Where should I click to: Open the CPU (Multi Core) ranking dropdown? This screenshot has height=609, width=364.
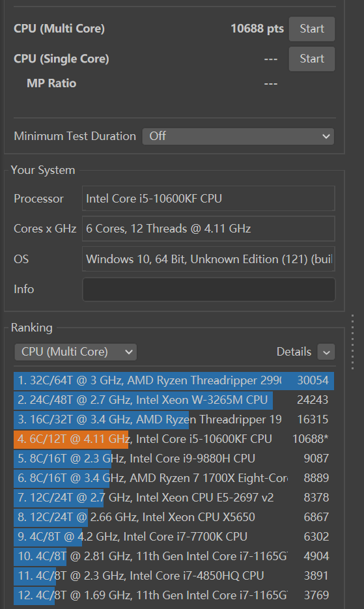pos(76,352)
